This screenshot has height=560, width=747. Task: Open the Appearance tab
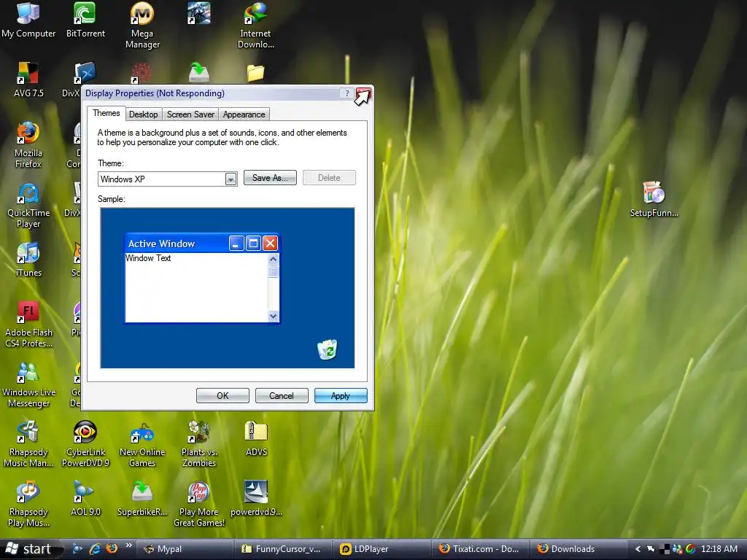244,114
